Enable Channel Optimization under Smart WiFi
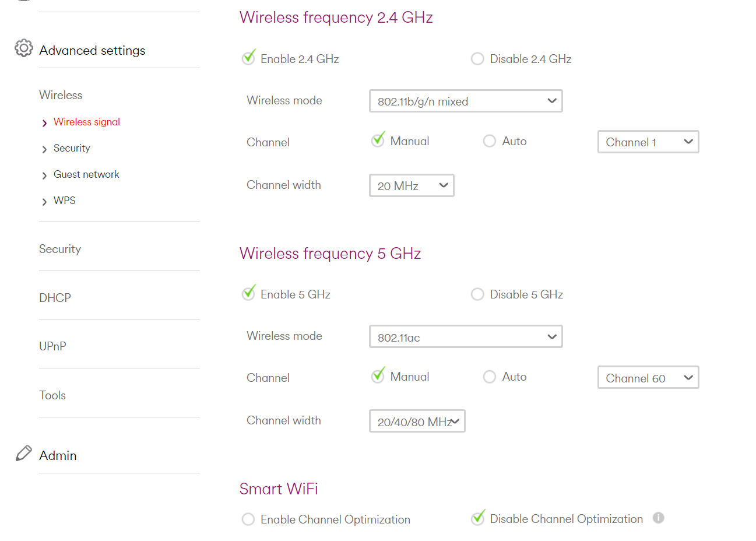This screenshot has width=756, height=541. (248, 519)
